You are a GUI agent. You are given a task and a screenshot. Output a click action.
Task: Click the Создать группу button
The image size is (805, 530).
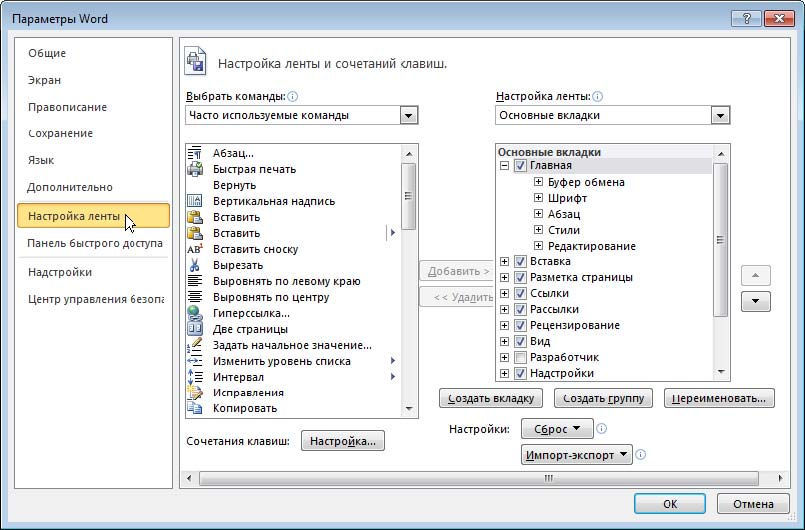(603, 398)
